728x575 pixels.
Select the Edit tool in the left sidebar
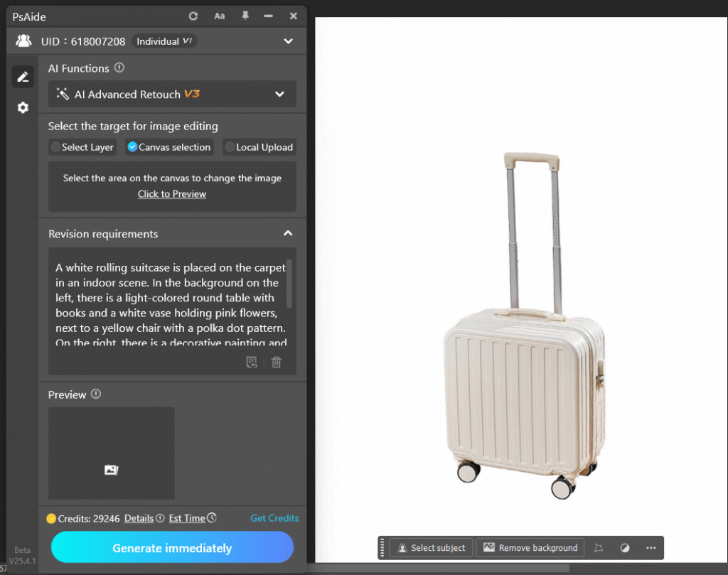point(23,76)
